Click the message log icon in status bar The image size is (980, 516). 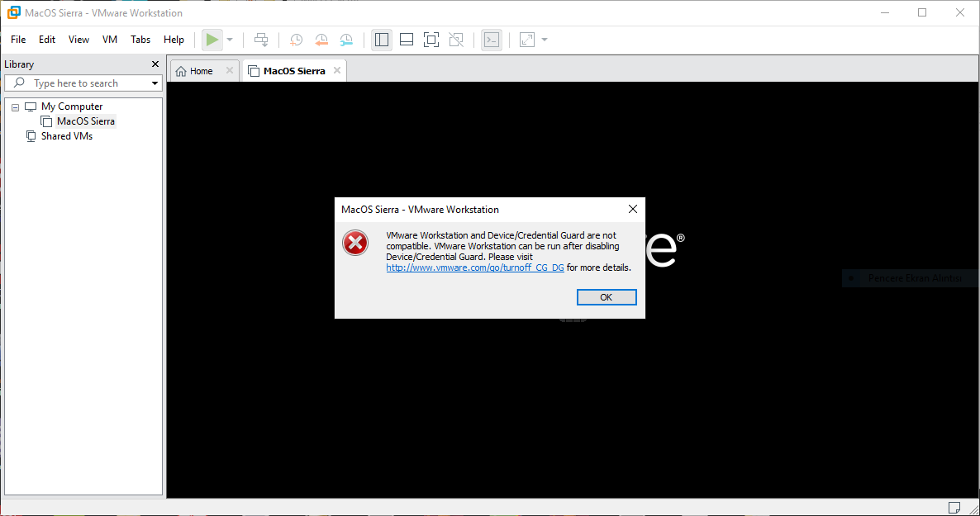pos(954,507)
